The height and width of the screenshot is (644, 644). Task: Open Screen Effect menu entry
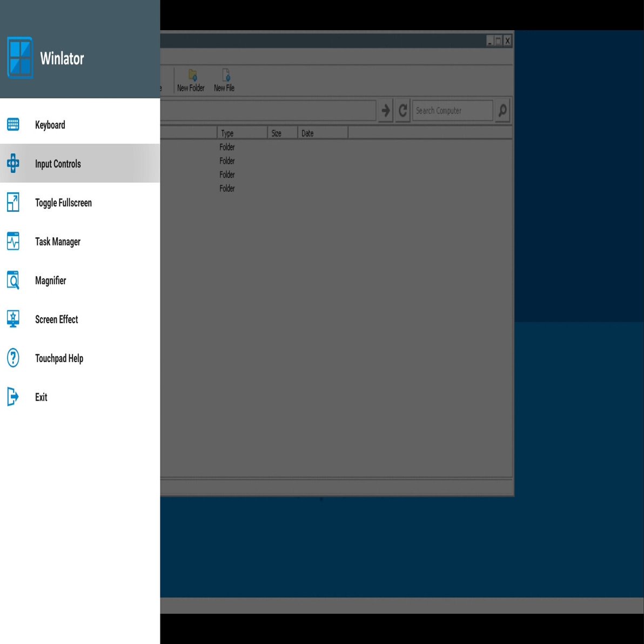click(x=80, y=319)
